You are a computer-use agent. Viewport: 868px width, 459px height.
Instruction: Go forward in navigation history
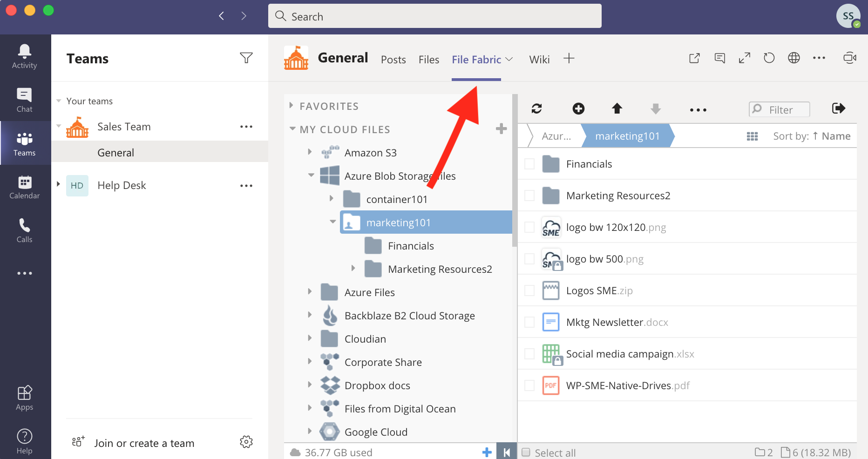pos(244,16)
